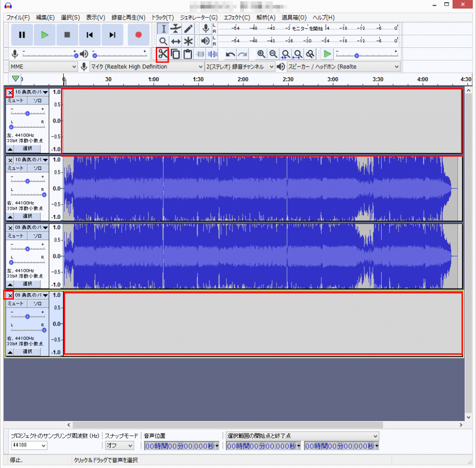Click the gain slider on first track
The height and width of the screenshot is (468, 476).
point(27,113)
